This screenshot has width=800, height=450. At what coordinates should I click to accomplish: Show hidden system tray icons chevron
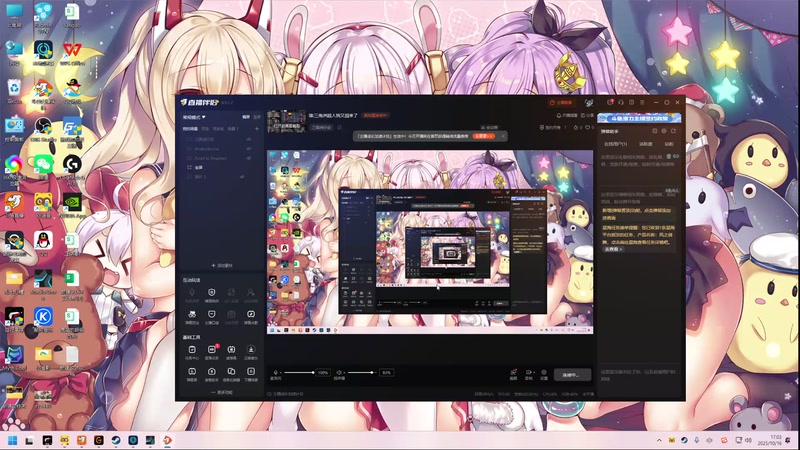point(659,440)
